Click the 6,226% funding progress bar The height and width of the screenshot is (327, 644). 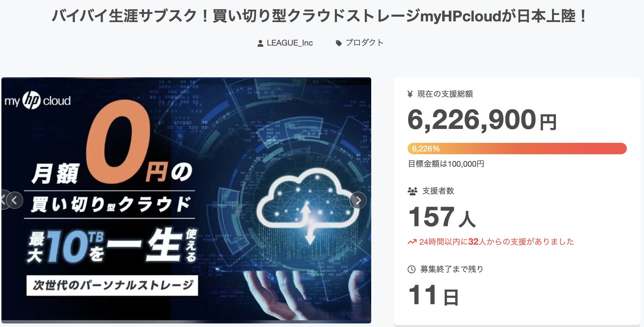[517, 149]
